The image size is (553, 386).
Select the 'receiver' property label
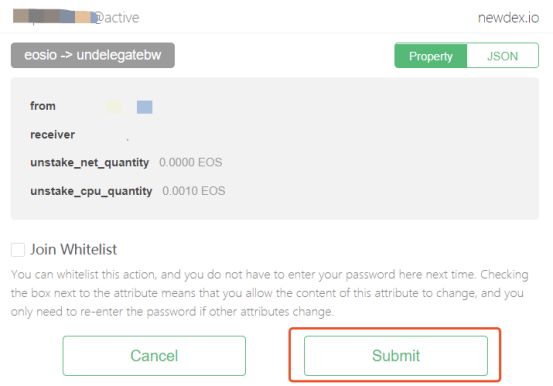[53, 134]
